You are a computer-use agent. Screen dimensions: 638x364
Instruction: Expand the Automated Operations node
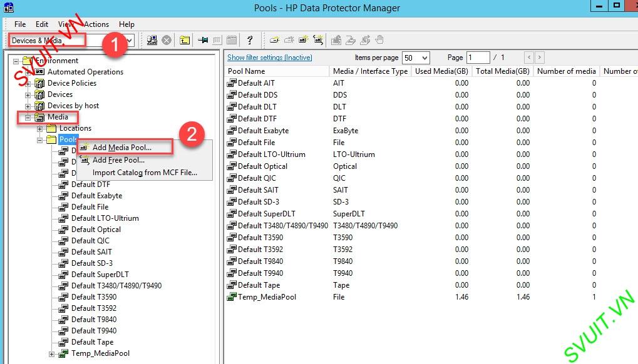[28, 73]
